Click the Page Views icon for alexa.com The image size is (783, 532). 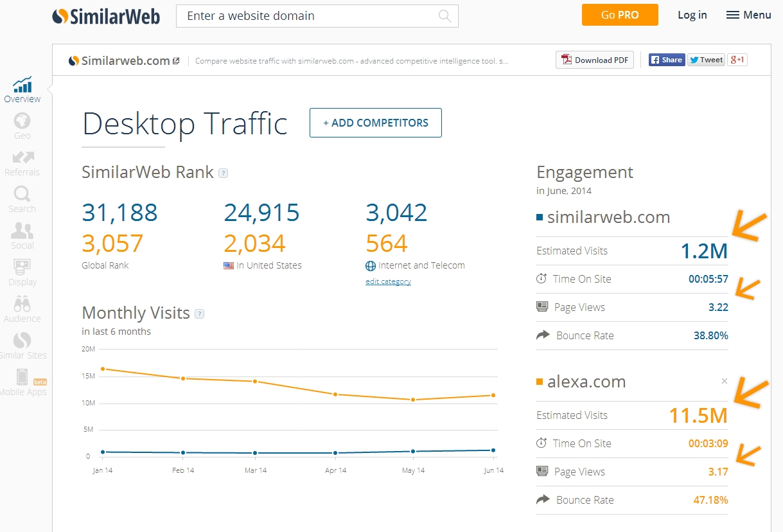[542, 471]
